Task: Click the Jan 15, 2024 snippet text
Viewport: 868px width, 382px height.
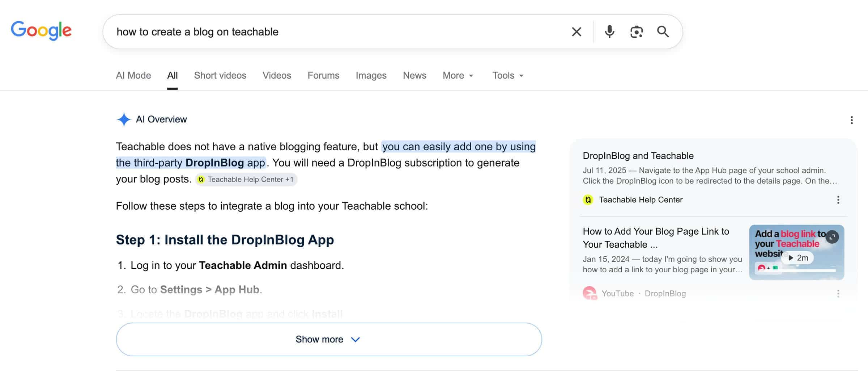Action: coord(663,264)
